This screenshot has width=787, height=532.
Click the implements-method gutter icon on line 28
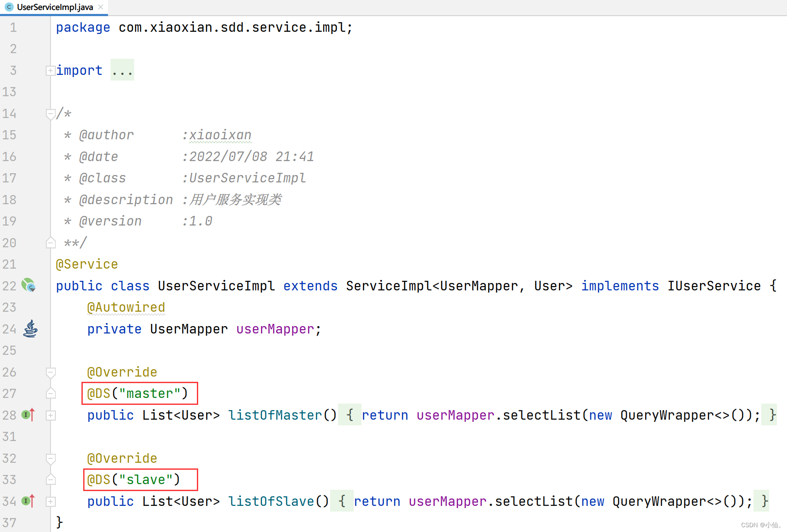28,415
